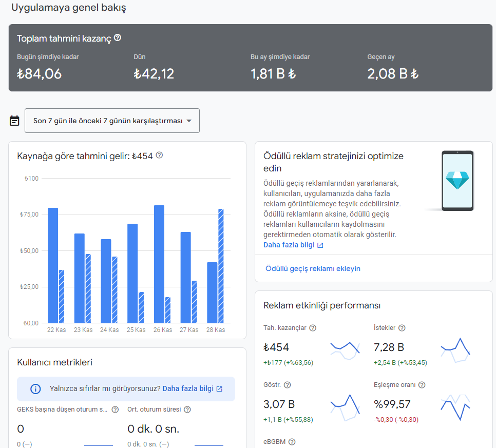Click dropdown arrow of date range selector
This screenshot has width=496, height=448.
(x=189, y=121)
